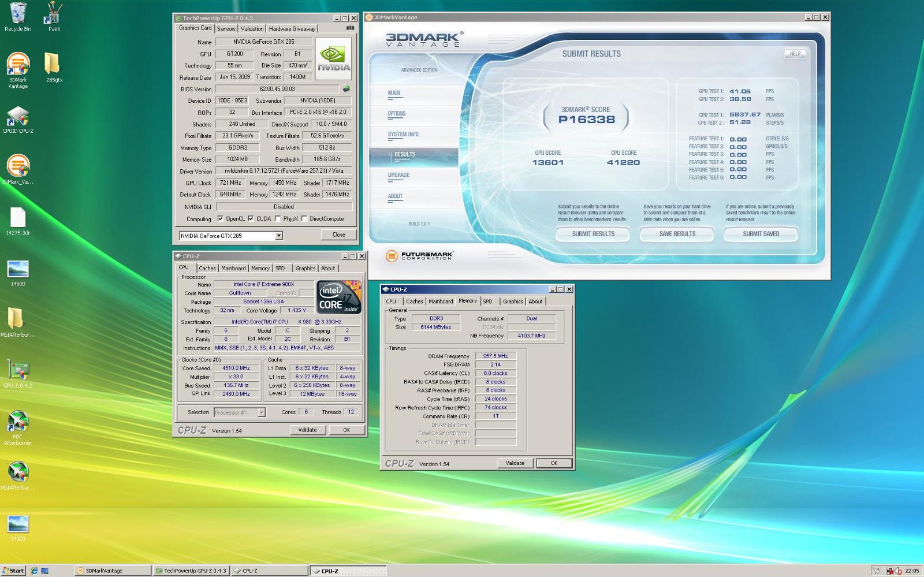Click the NVIDIA logo in GPU-Z
The width and height of the screenshot is (924, 577).
[334, 59]
